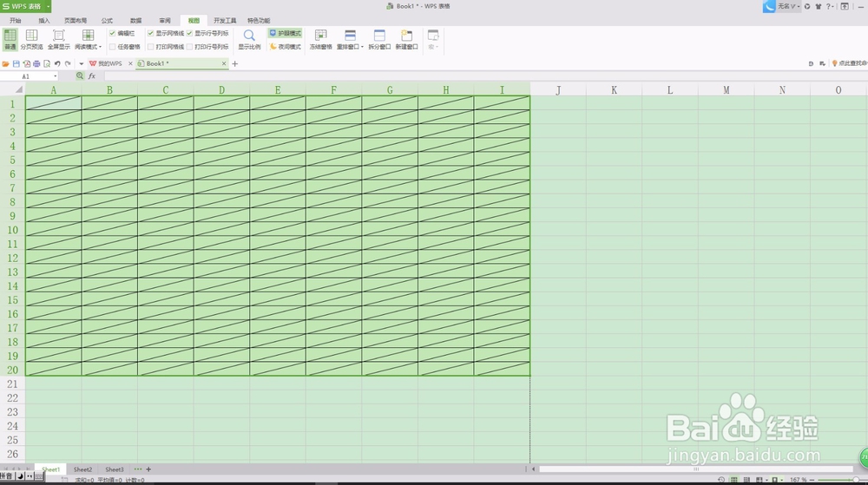Screen dimensions: 868x485
Task: Toggle 护眼模式 eye protection mode
Action: 285,33
